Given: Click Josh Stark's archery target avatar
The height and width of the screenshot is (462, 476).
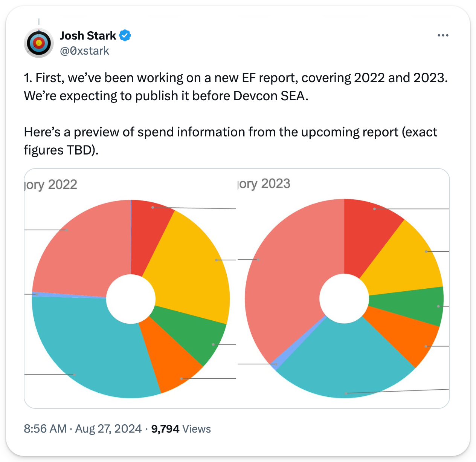Looking at the screenshot, I should point(39,43).
